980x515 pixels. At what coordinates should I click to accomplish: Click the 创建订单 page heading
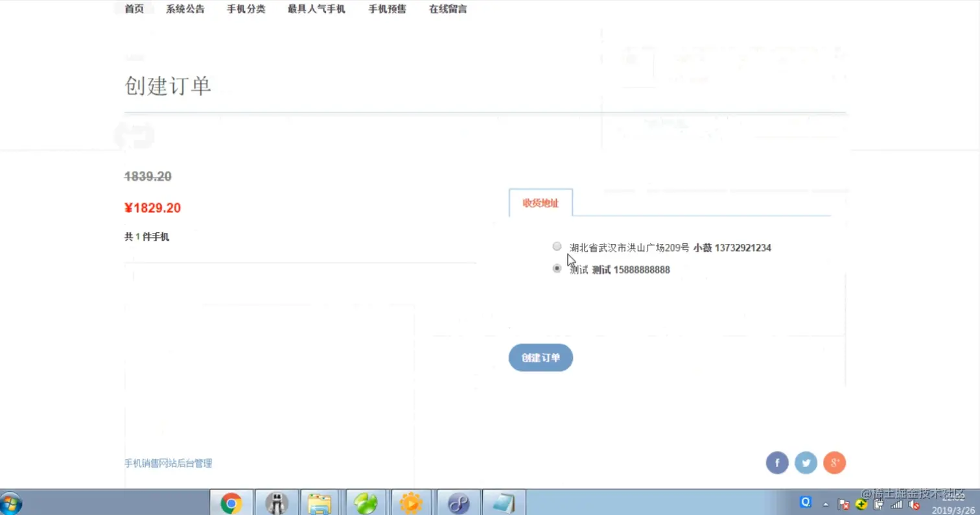tap(168, 86)
